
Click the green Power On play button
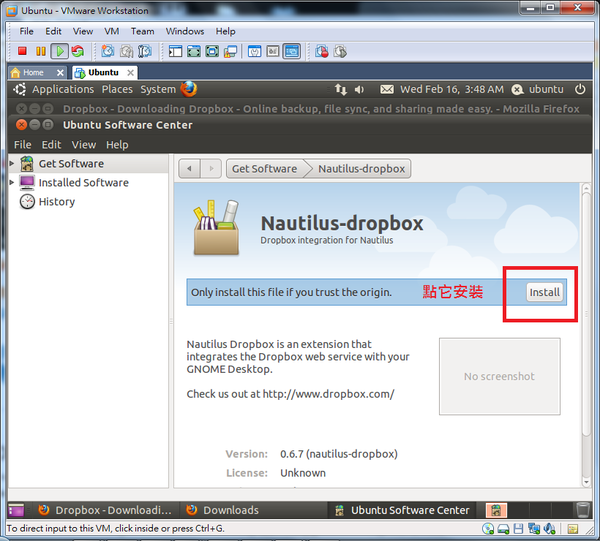[x=60, y=51]
